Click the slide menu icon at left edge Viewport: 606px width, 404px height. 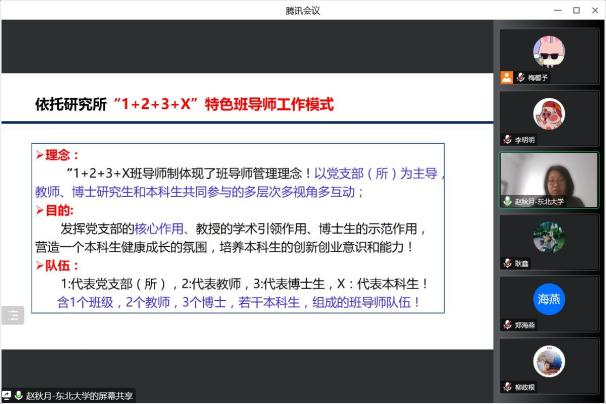(13, 316)
